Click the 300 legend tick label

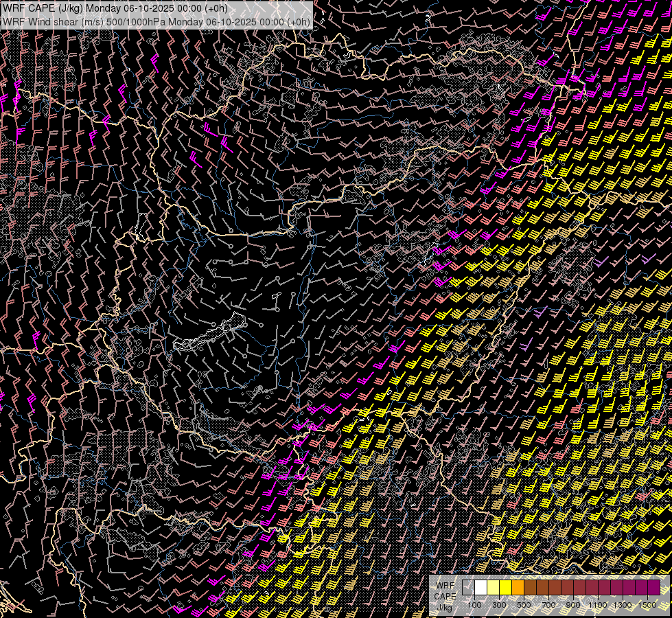point(499,605)
